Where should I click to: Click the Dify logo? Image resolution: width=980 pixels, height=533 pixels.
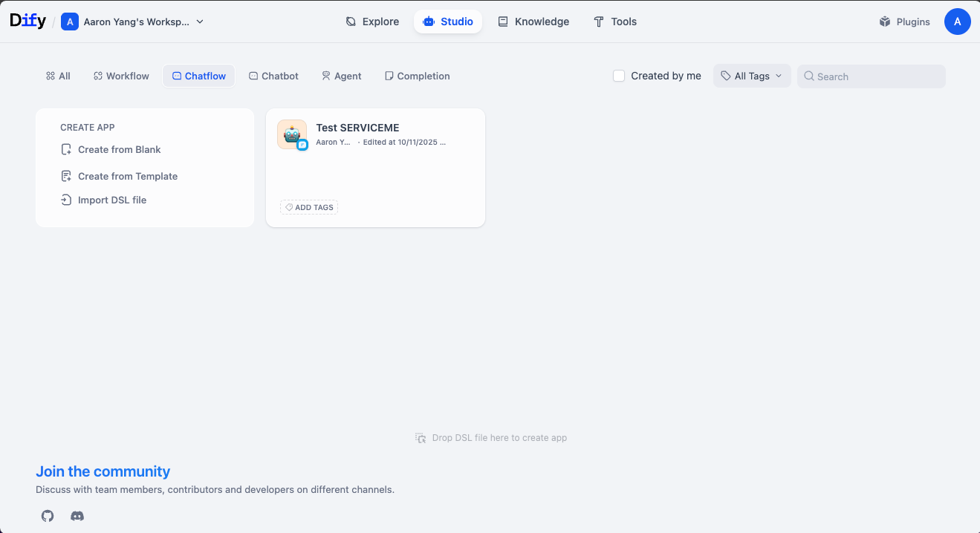27,22
